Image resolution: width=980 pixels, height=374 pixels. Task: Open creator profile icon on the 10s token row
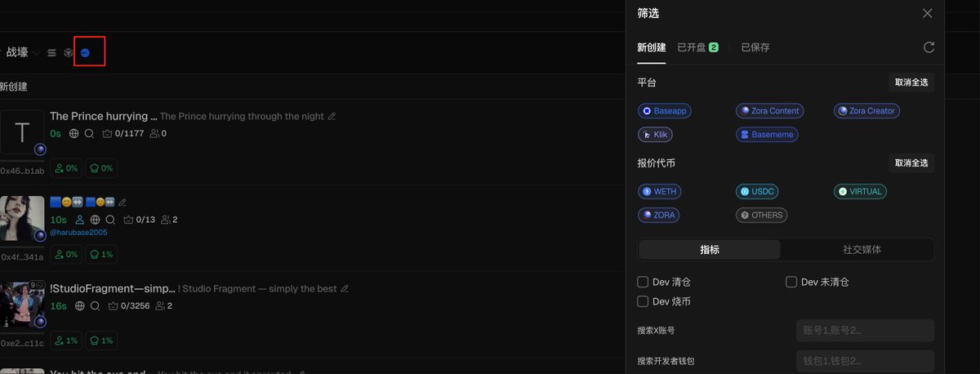click(x=79, y=220)
